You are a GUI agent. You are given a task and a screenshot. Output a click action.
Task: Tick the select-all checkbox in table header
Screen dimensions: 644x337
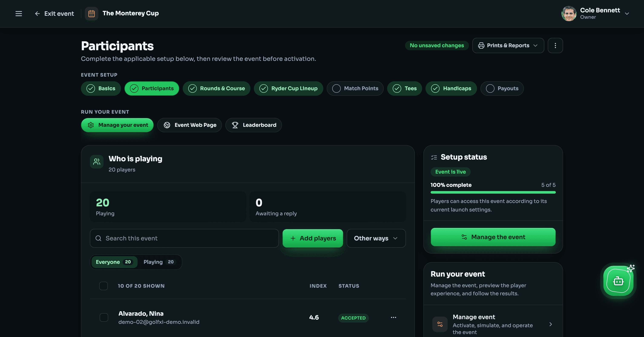coord(103,286)
